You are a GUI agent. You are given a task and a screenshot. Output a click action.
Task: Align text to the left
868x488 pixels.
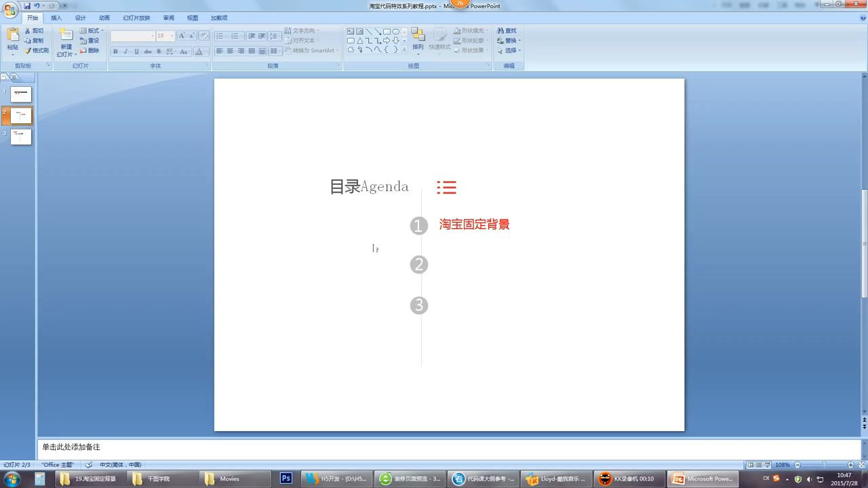219,51
